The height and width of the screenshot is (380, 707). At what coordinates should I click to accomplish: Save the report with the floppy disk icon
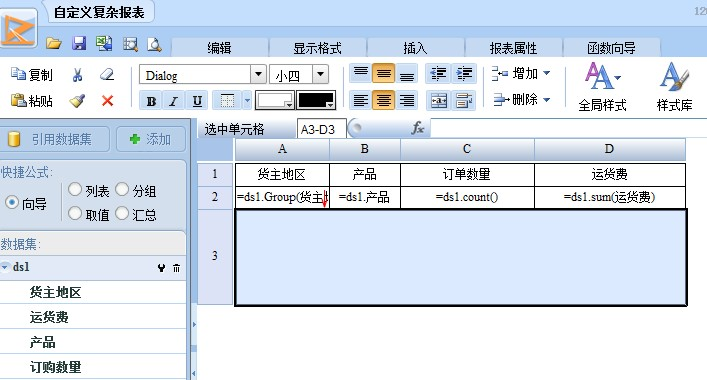pyautogui.click(x=79, y=43)
